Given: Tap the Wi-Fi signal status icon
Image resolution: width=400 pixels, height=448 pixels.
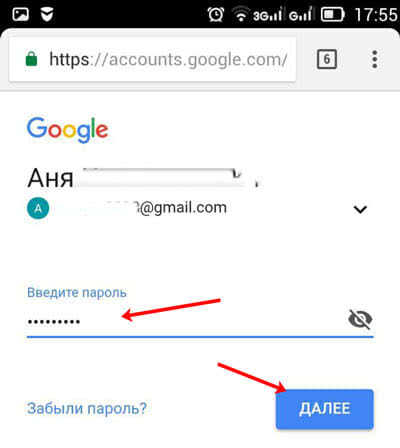Looking at the screenshot, I should [240, 14].
